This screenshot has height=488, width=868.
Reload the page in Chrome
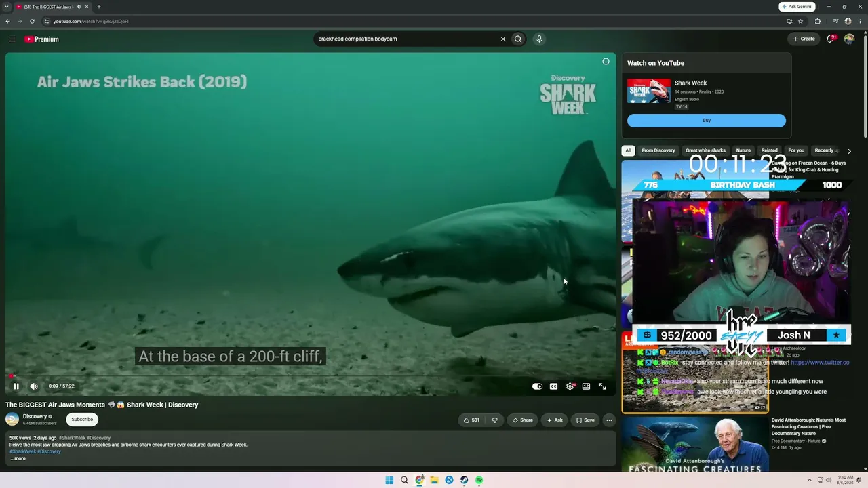click(32, 21)
